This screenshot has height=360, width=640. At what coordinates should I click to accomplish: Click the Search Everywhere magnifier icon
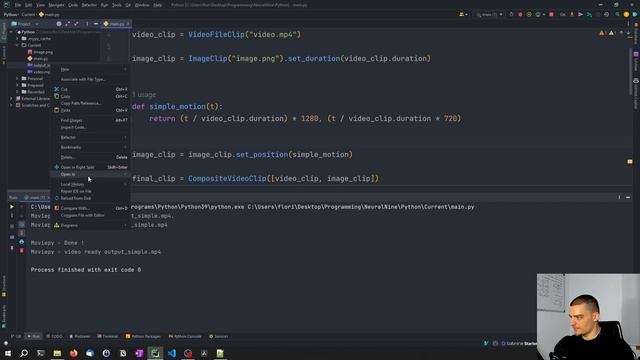[617, 14]
